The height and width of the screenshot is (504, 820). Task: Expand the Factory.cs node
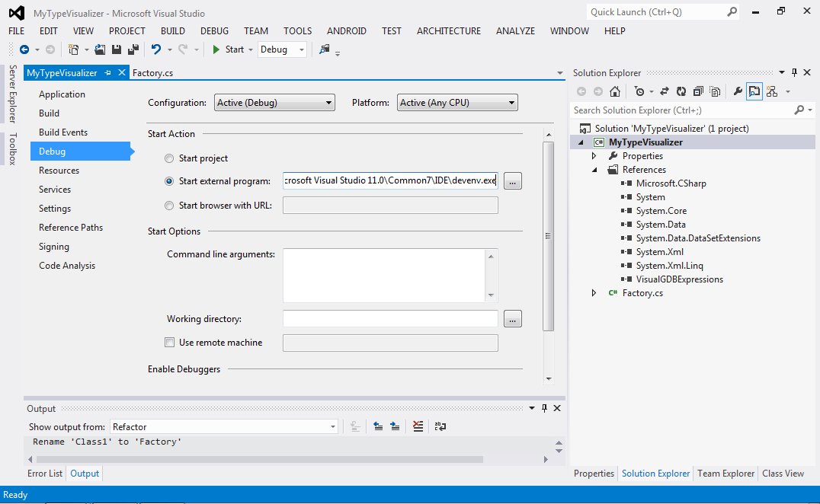[x=594, y=293]
